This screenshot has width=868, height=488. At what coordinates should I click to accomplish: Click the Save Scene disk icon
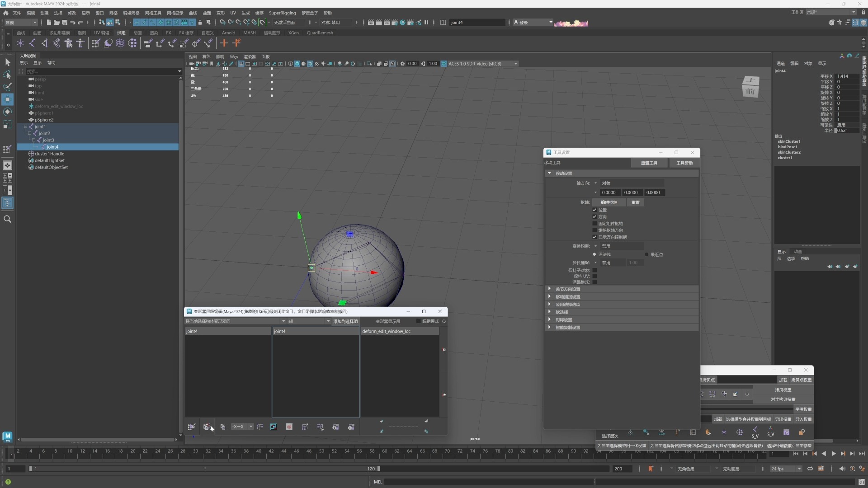65,22
